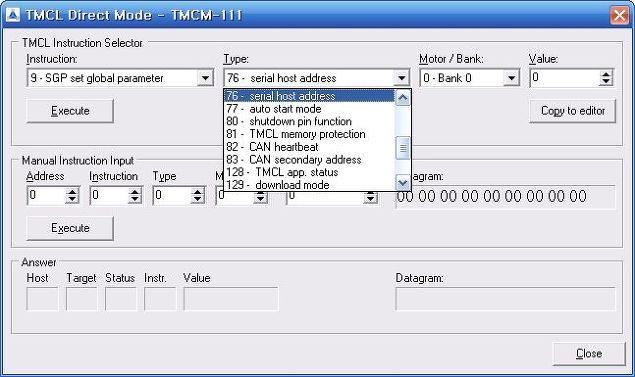Click the Type combo box arrow
635x377 pixels.
(x=401, y=78)
